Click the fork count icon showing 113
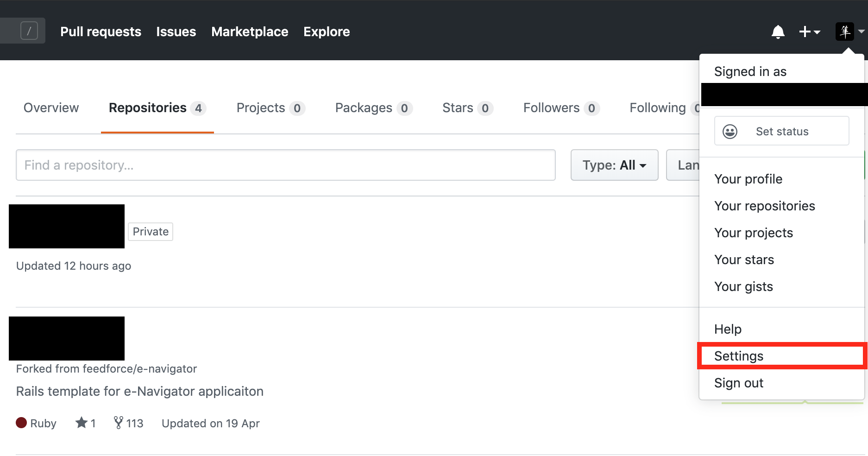 [x=120, y=422]
